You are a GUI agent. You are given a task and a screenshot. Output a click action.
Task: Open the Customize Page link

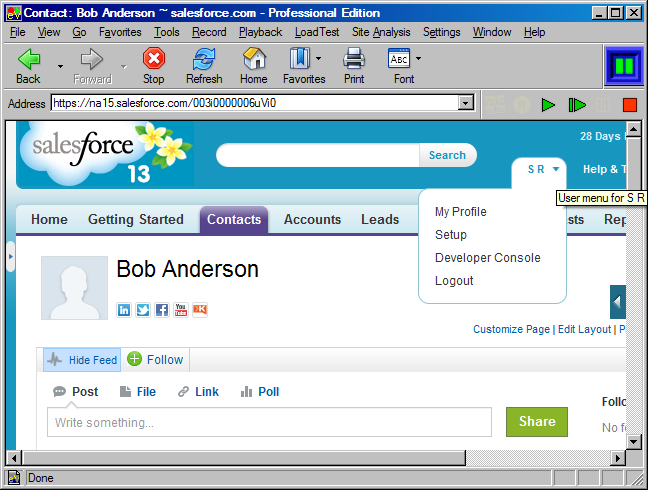(x=511, y=329)
